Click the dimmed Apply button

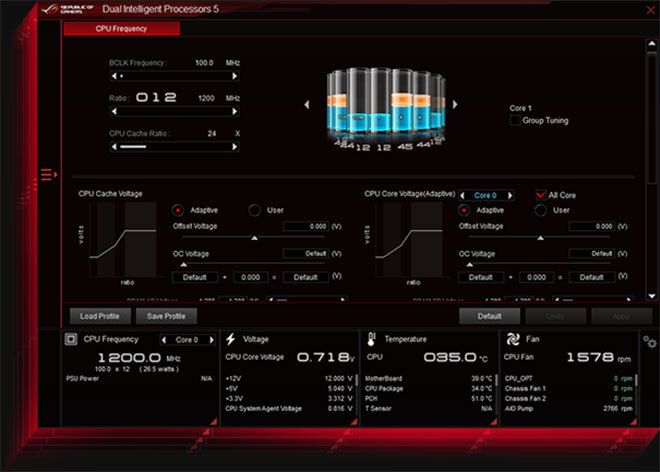622,316
